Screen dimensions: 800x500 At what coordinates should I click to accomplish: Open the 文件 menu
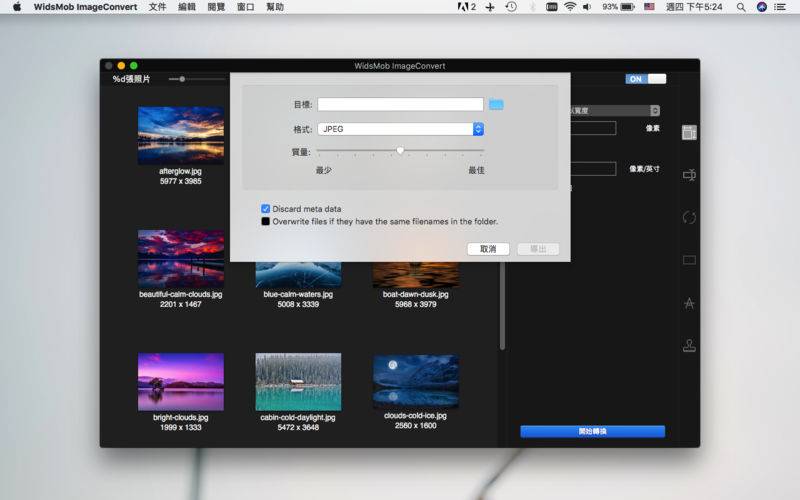pyautogui.click(x=158, y=7)
